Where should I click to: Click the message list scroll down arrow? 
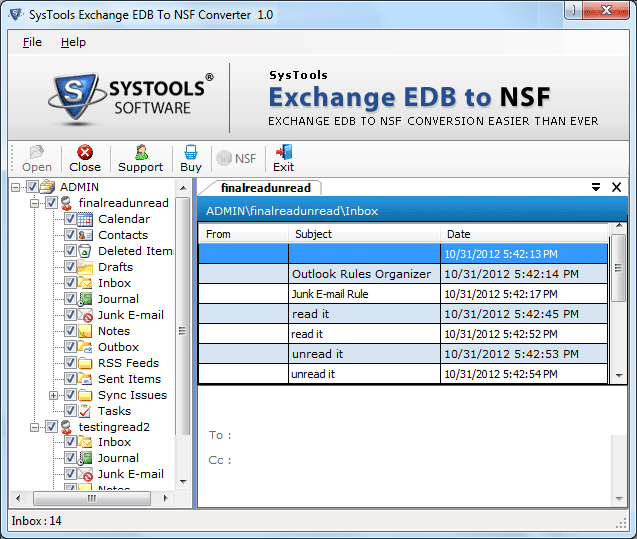(x=619, y=376)
